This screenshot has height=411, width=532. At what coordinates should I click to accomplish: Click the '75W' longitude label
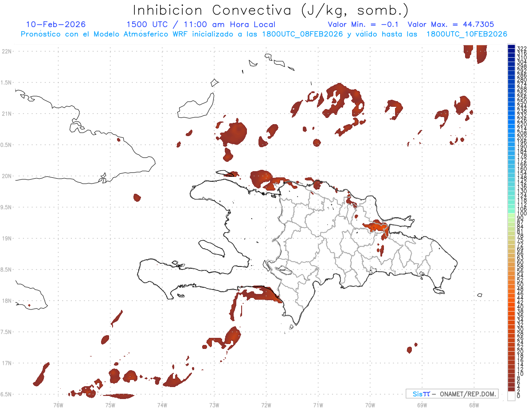[x=110, y=404]
